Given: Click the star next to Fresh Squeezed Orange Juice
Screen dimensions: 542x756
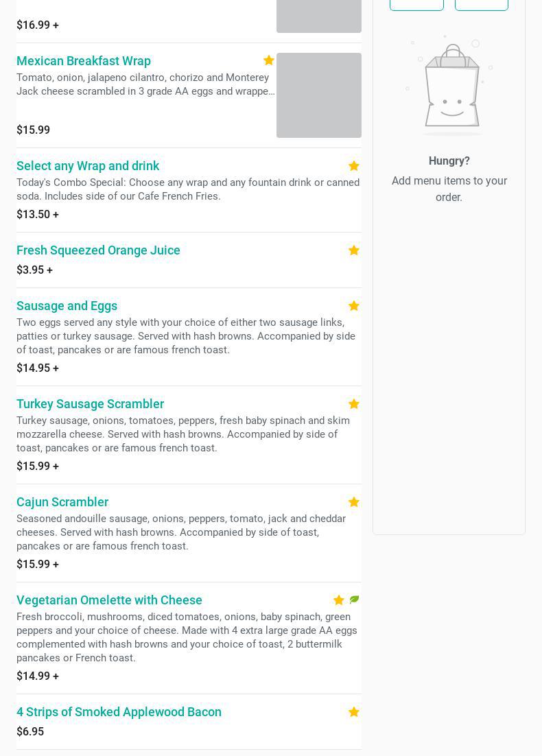Looking at the screenshot, I should [x=354, y=250].
